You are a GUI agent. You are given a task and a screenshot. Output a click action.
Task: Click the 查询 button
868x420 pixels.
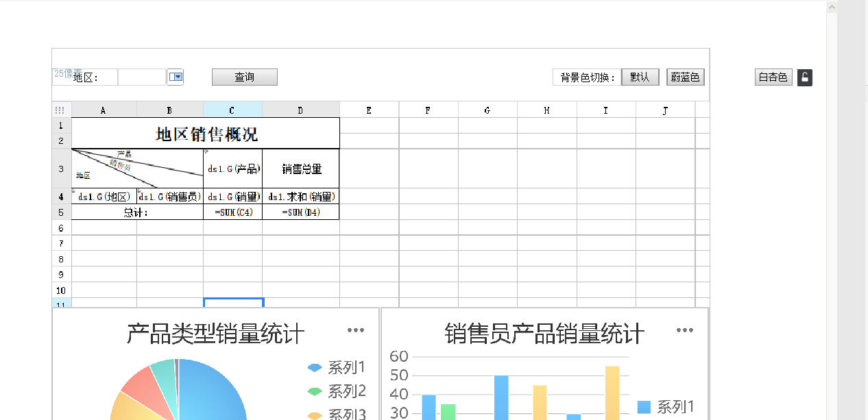tap(245, 77)
